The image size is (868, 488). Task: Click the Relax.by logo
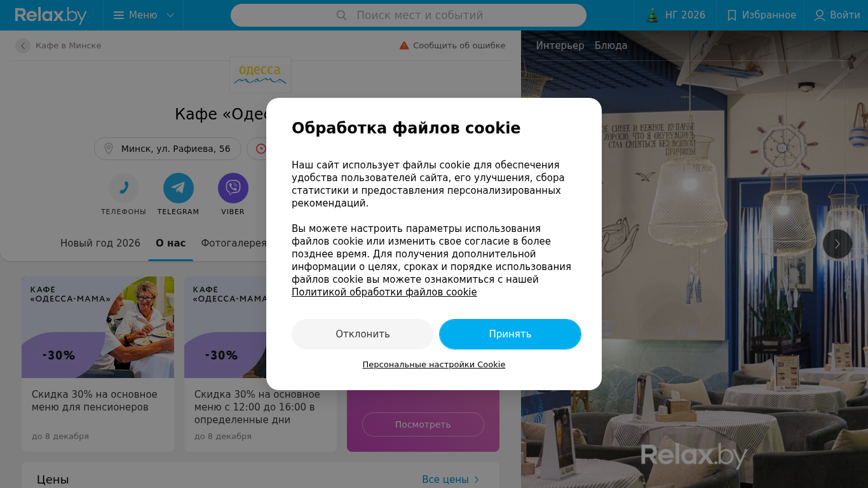(x=51, y=15)
